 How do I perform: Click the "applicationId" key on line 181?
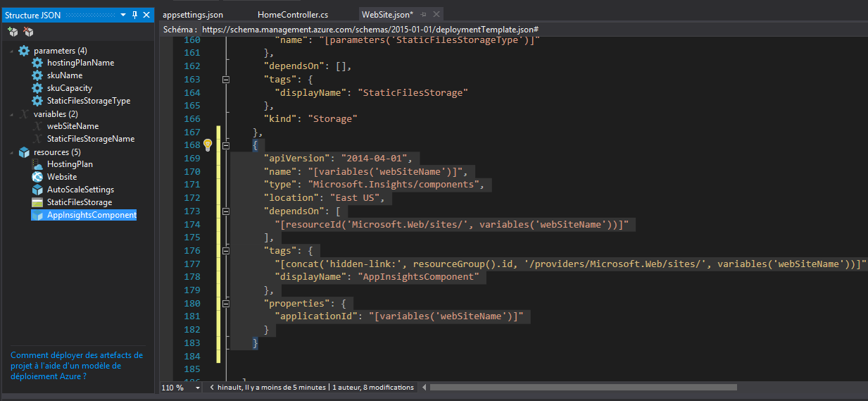click(x=315, y=316)
